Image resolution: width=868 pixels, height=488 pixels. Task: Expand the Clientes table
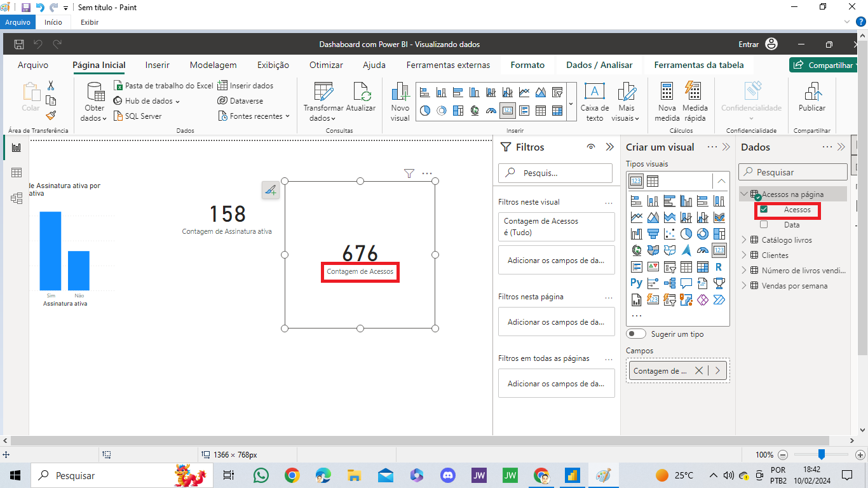pyautogui.click(x=744, y=255)
